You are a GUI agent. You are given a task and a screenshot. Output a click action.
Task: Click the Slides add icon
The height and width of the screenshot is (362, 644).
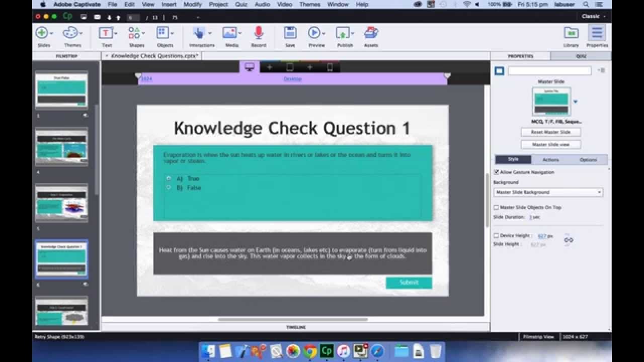coord(42,33)
